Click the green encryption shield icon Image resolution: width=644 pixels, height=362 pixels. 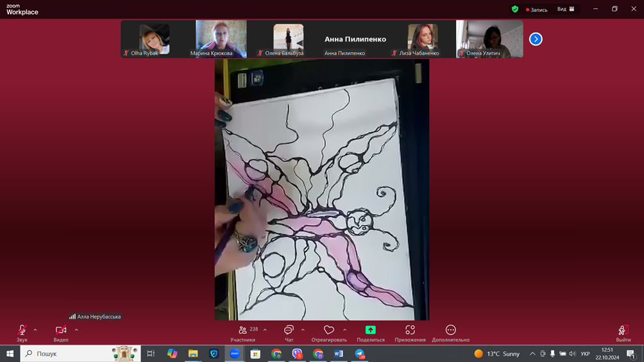click(514, 9)
